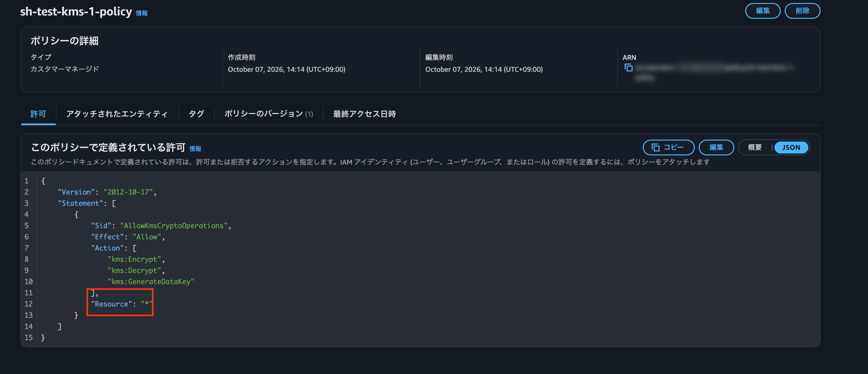868x374 pixels.
Task: Click the "Action" key
Action: click(x=107, y=248)
